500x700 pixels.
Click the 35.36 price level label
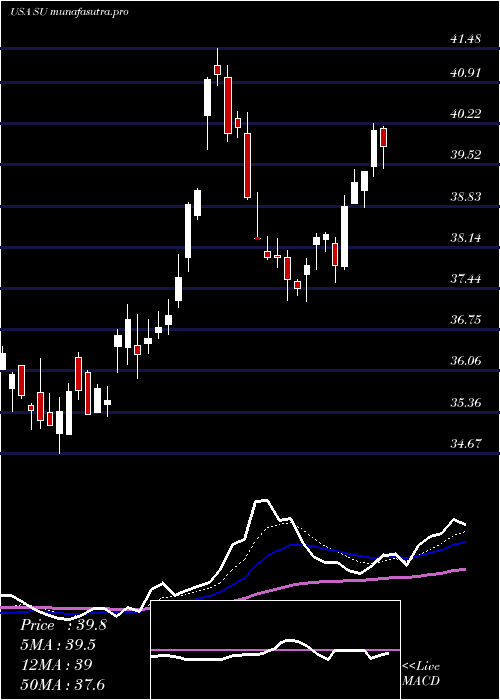[x=466, y=403]
